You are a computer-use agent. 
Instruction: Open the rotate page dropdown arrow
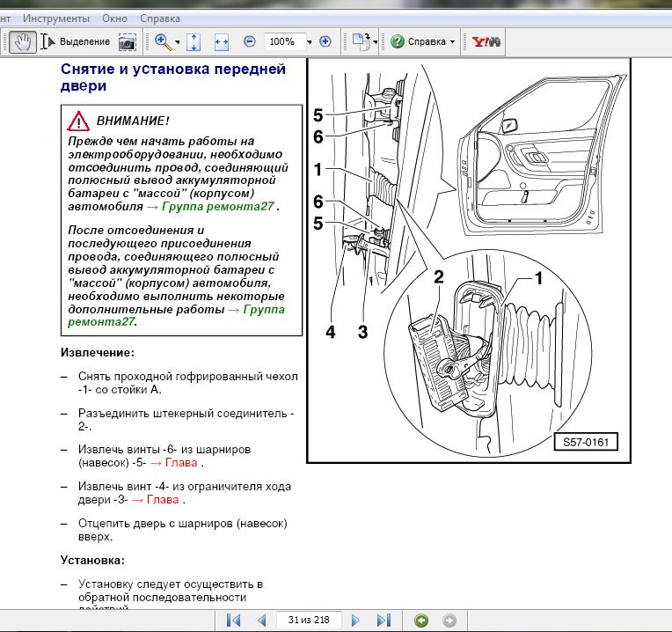(376, 42)
